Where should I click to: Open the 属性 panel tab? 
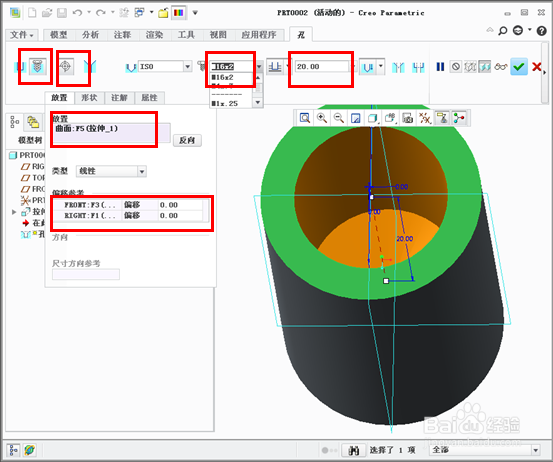point(149,98)
